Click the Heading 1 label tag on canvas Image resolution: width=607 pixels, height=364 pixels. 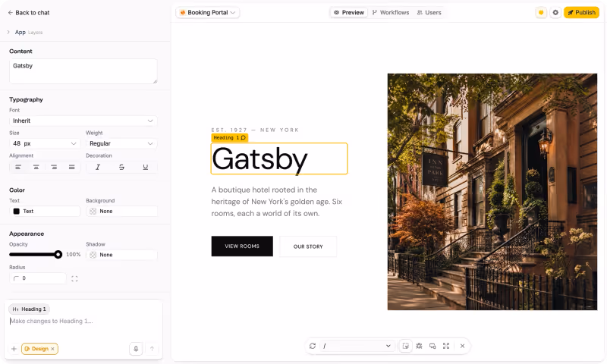[230, 138]
